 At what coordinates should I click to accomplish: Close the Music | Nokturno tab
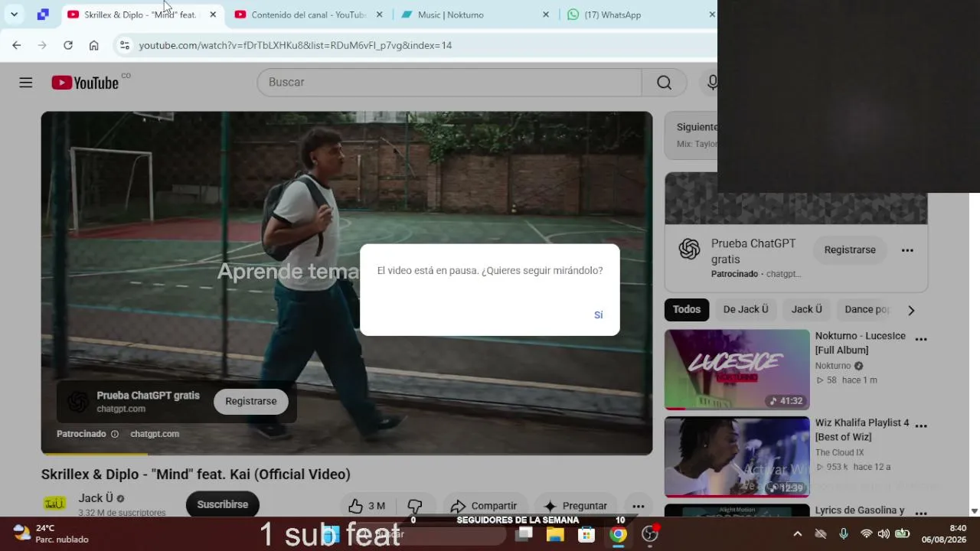click(546, 15)
